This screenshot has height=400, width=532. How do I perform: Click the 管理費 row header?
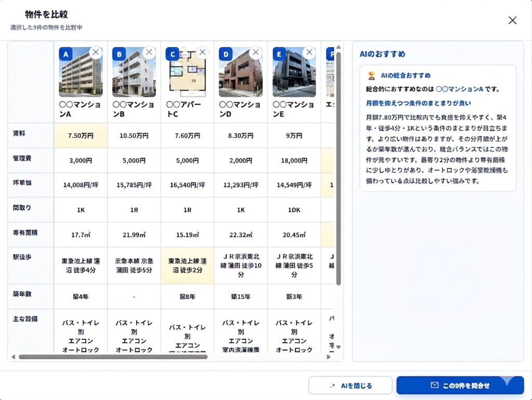(31, 160)
